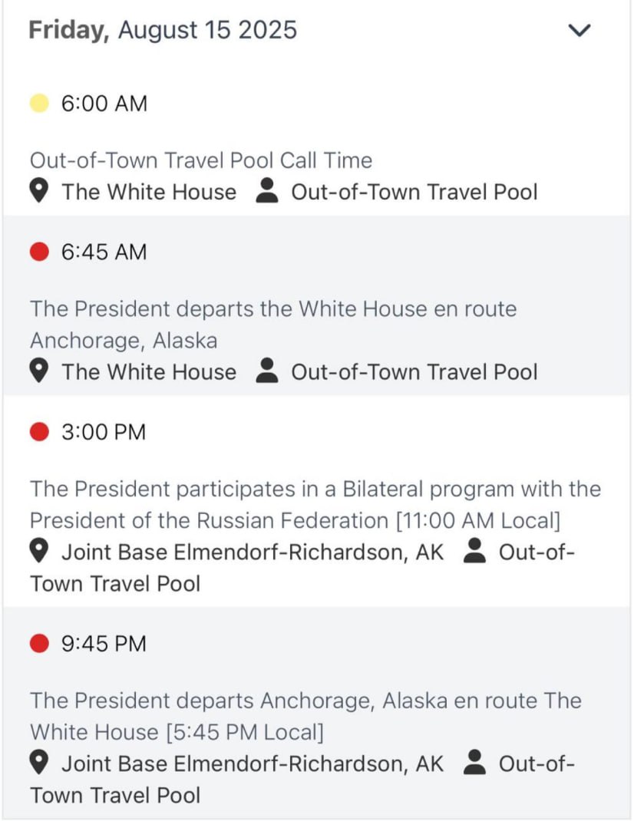Click the person icon in the 9:45 PM event
The height and width of the screenshot is (821, 644).
click(475, 763)
